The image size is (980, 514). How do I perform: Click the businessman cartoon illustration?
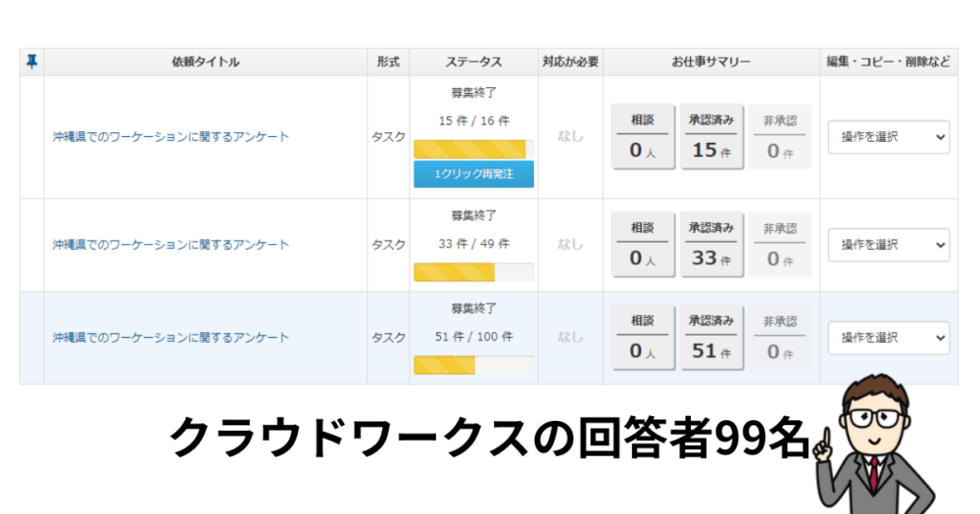click(875, 444)
